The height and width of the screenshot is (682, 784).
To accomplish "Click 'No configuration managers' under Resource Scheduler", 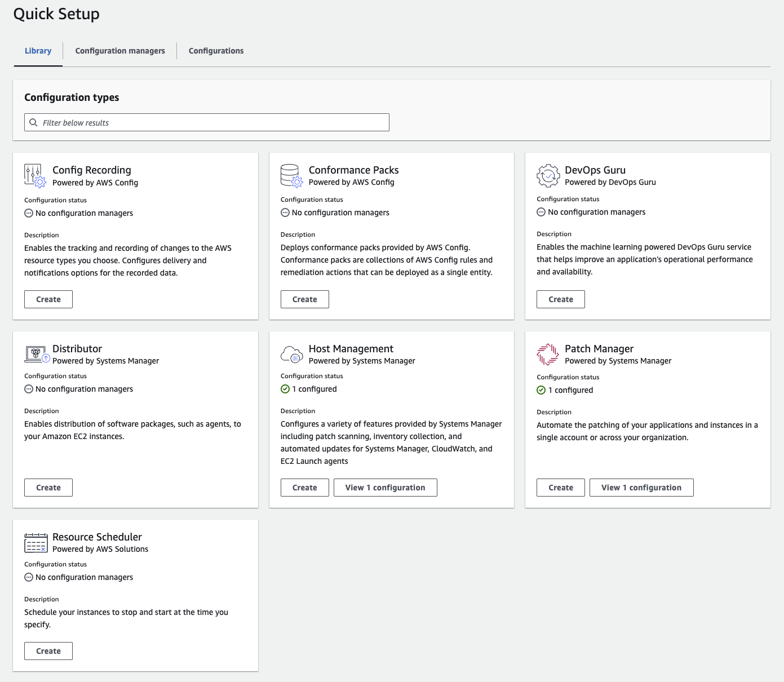I will (85, 577).
